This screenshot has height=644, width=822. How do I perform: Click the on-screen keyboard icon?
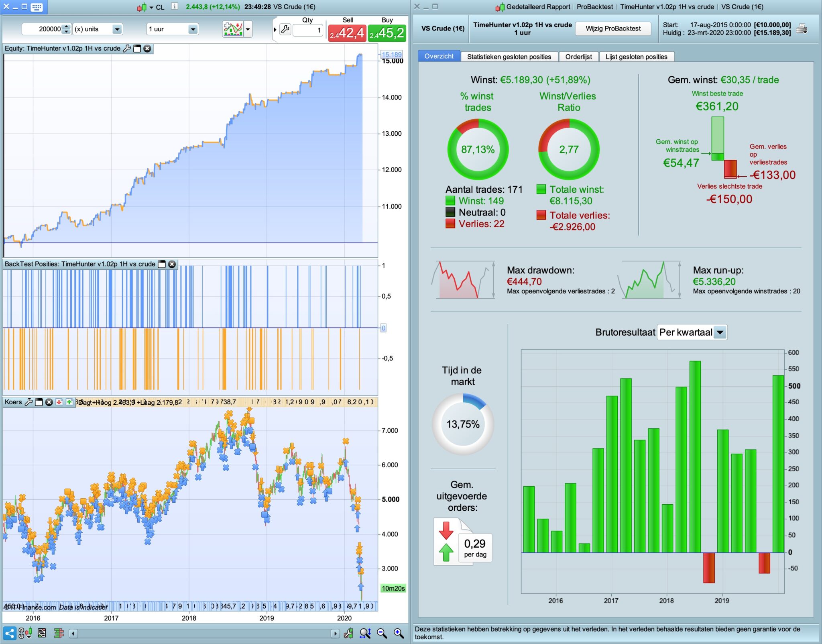(x=37, y=7)
